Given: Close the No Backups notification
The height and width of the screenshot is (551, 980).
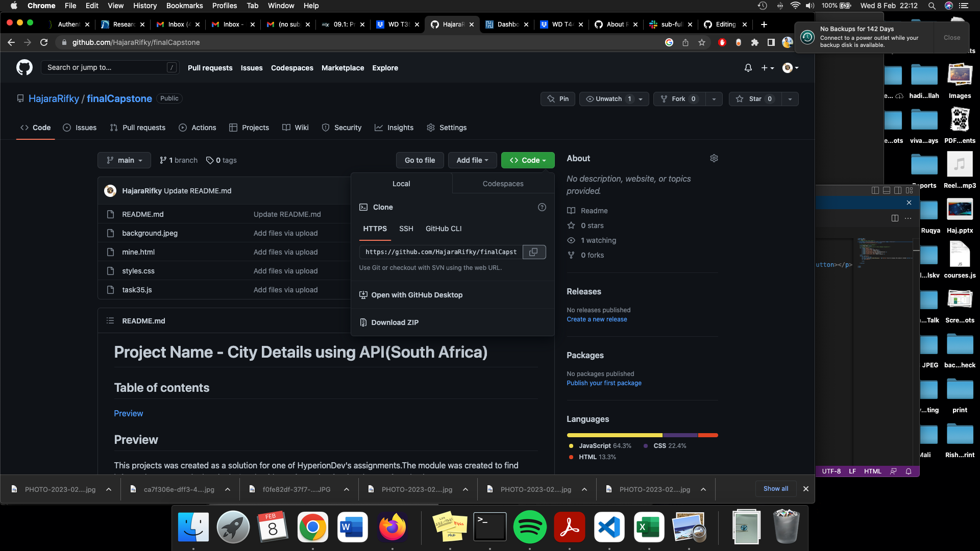Looking at the screenshot, I should pyautogui.click(x=951, y=38).
